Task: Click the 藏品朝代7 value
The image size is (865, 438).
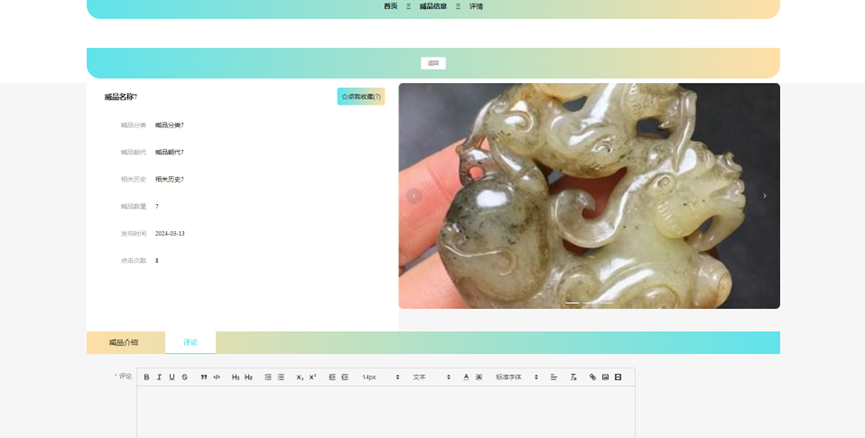Action: click(169, 152)
